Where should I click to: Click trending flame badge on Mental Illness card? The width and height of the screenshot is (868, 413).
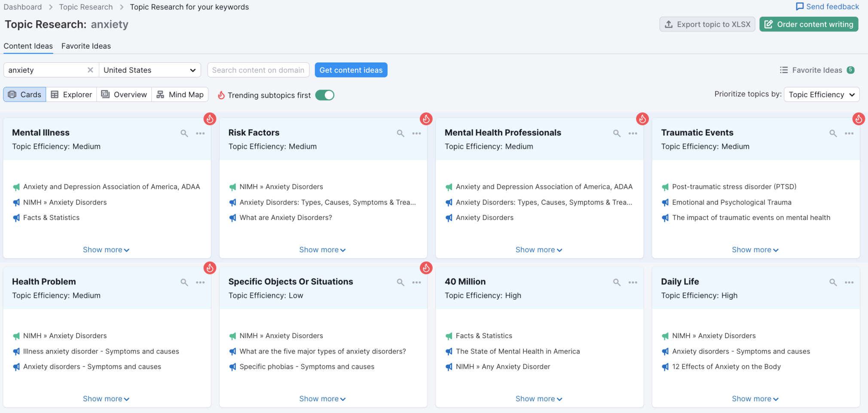pyautogui.click(x=210, y=119)
